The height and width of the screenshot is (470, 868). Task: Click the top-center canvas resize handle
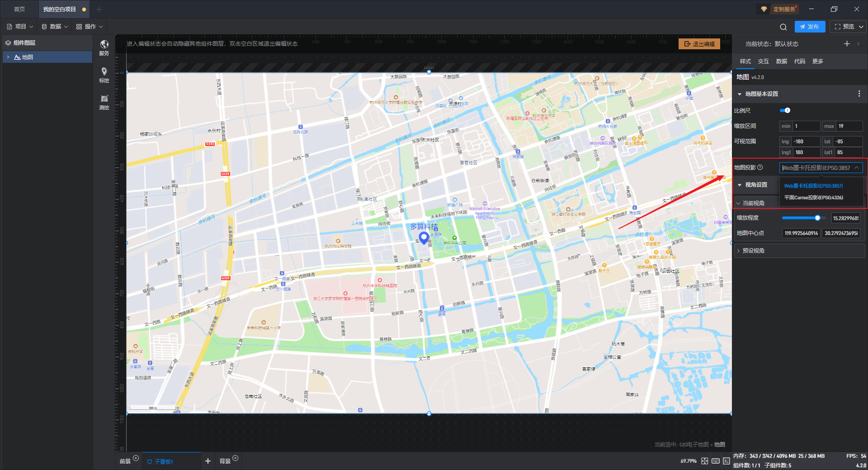429,72
